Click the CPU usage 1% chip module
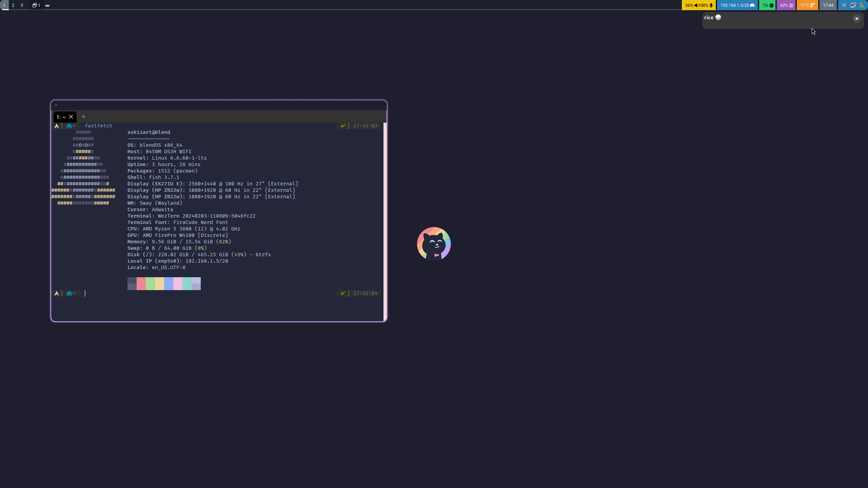Screen dimensions: 868x488 768,5
